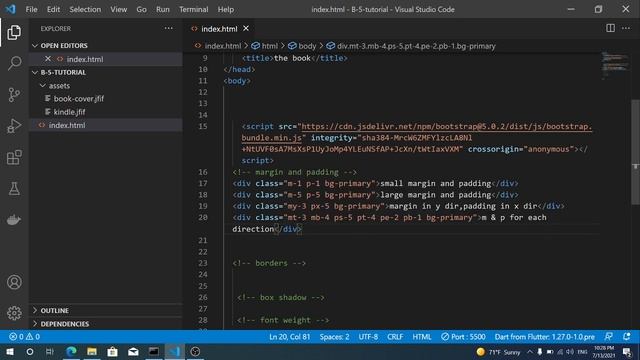The height and width of the screenshot is (360, 640).
Task: Open the Source Control view icon
Action: coord(14,95)
